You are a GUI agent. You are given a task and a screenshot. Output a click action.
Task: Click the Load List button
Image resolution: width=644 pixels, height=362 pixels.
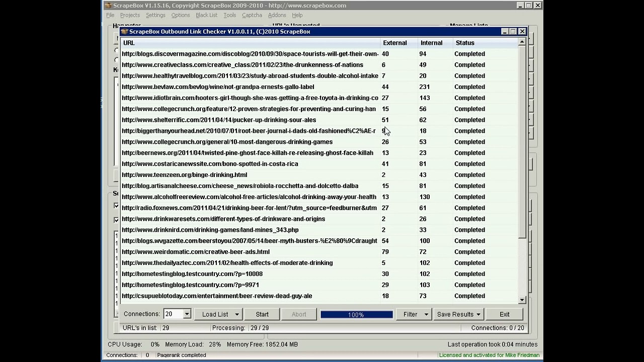(x=217, y=314)
